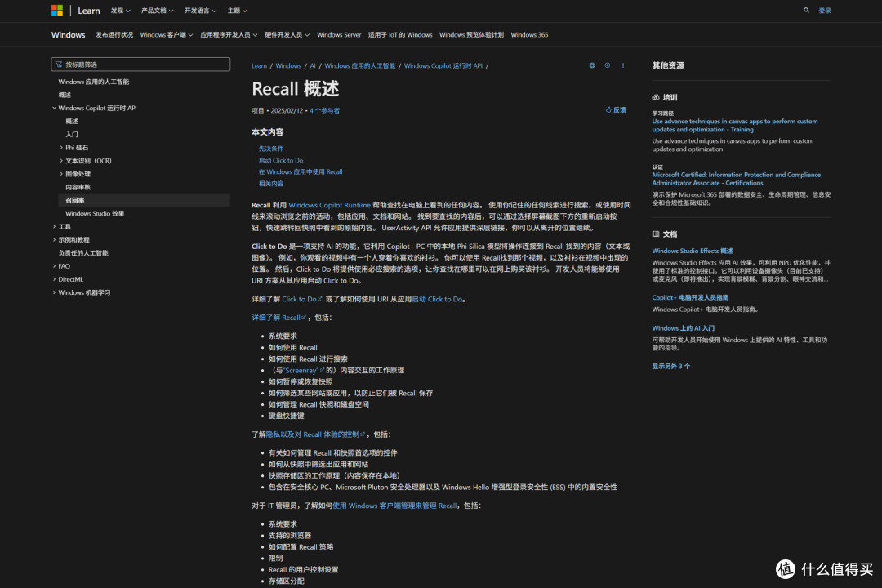
Task: Open 隐私以及对 Recall 体验的控制 link
Action: 315,434
